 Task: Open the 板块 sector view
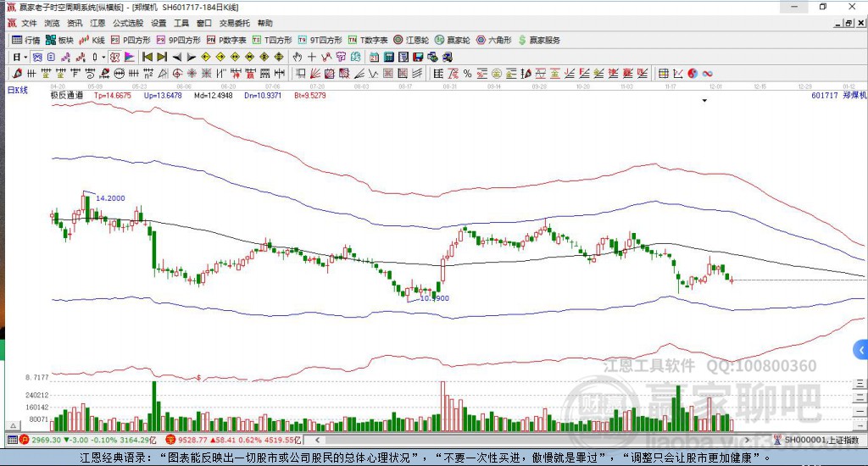click(x=59, y=40)
